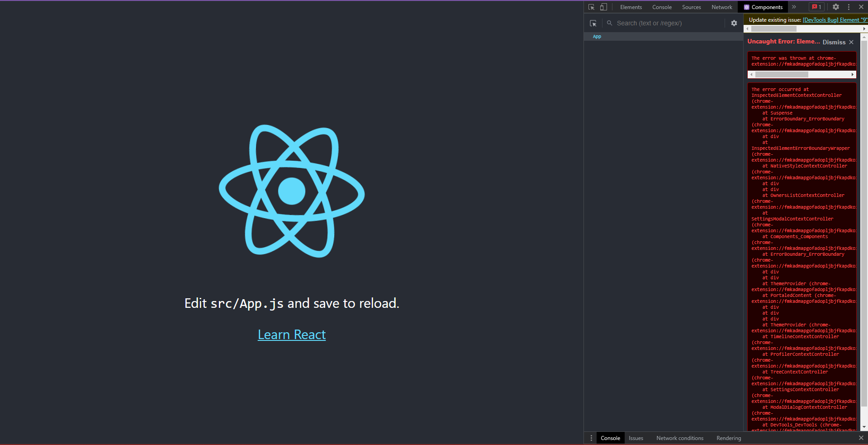This screenshot has width=868, height=445.
Task: Open DevTools customize kebab menu
Action: 849,7
